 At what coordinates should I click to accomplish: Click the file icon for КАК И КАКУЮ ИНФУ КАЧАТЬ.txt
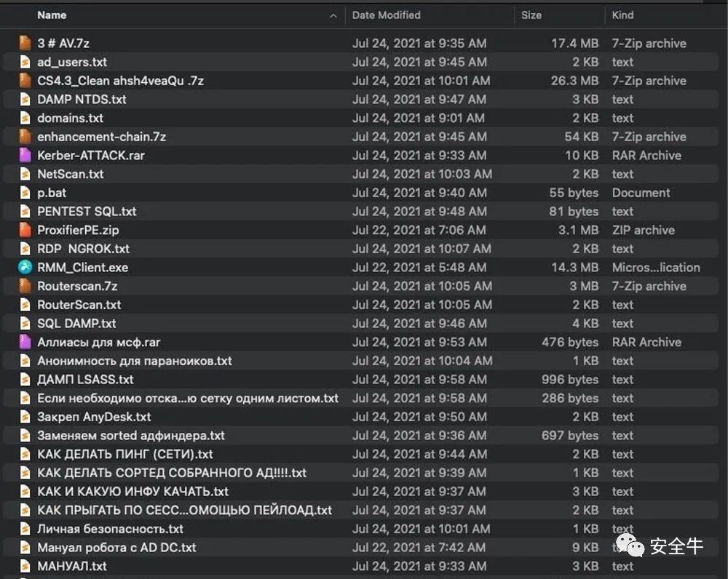tap(25, 491)
